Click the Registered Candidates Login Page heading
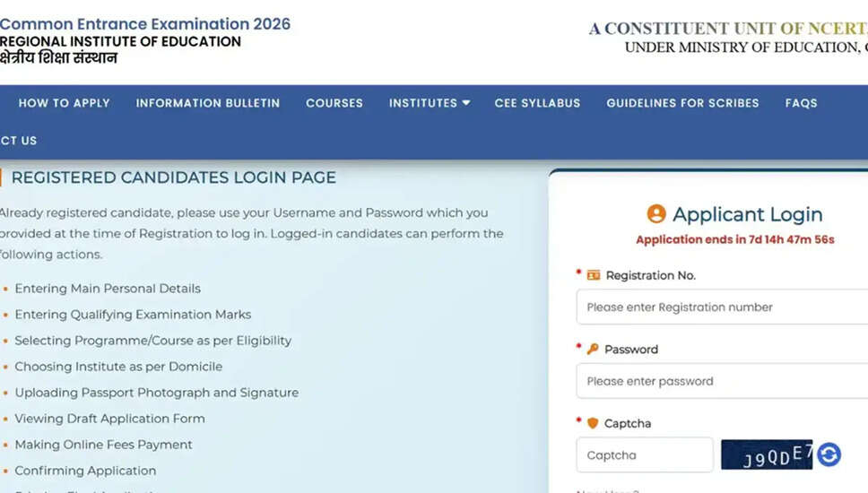Screen dimensions: 868x493 (x=174, y=177)
